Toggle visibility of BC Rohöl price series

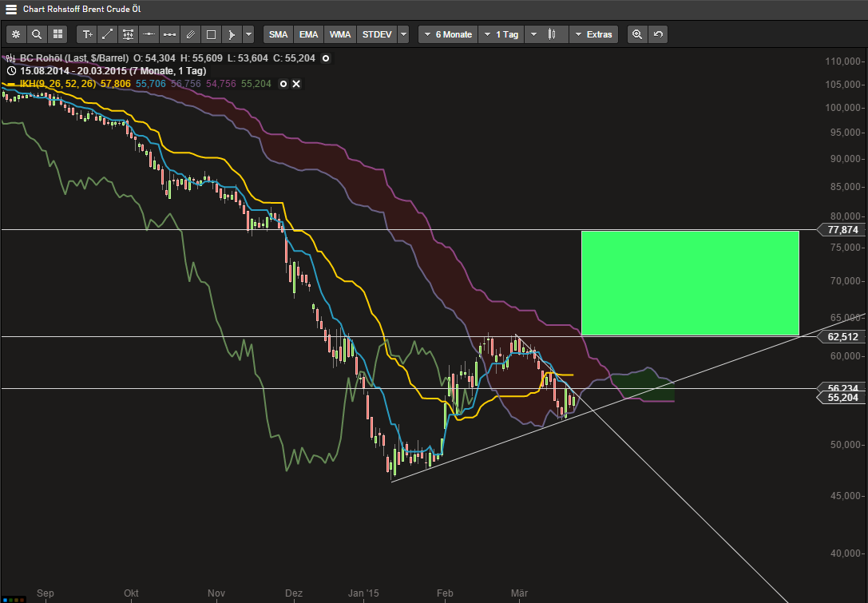325,58
